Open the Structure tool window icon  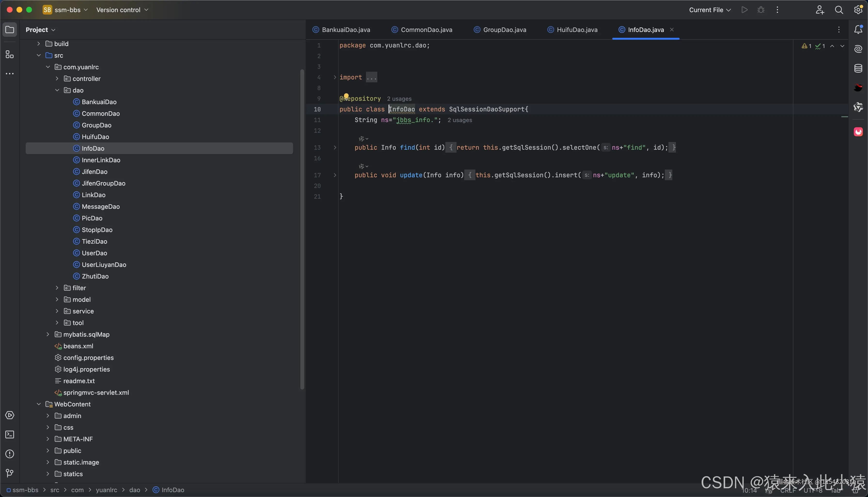point(9,54)
